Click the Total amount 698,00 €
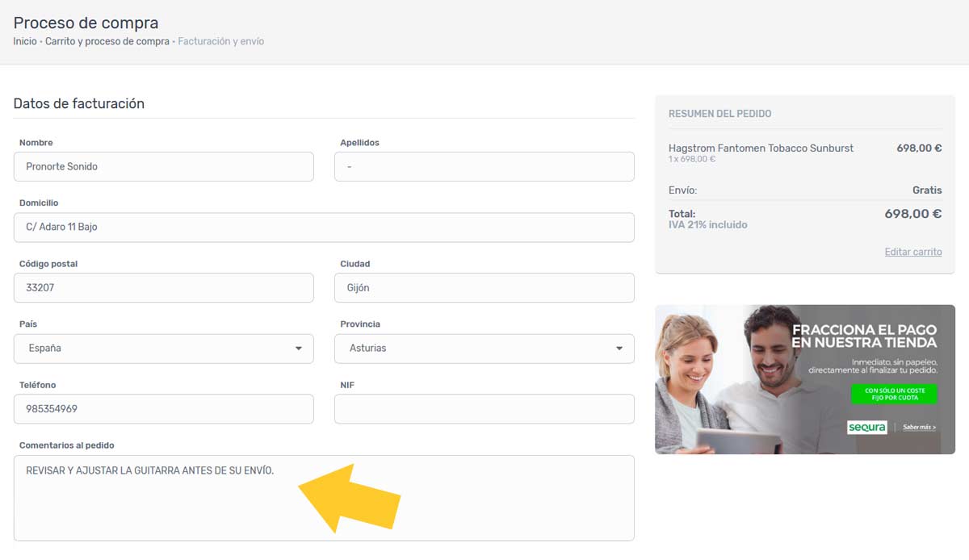The width and height of the screenshot is (969, 560). tap(913, 214)
